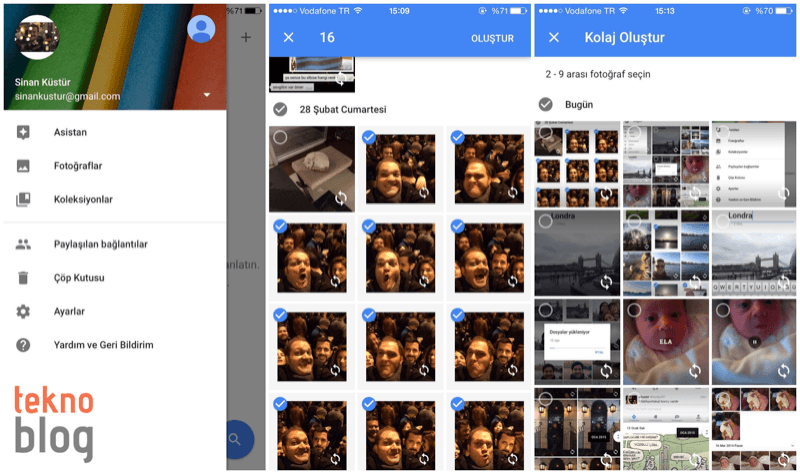Select the London collage grid thumbnail
This screenshot has width=800, height=474.
666,253
